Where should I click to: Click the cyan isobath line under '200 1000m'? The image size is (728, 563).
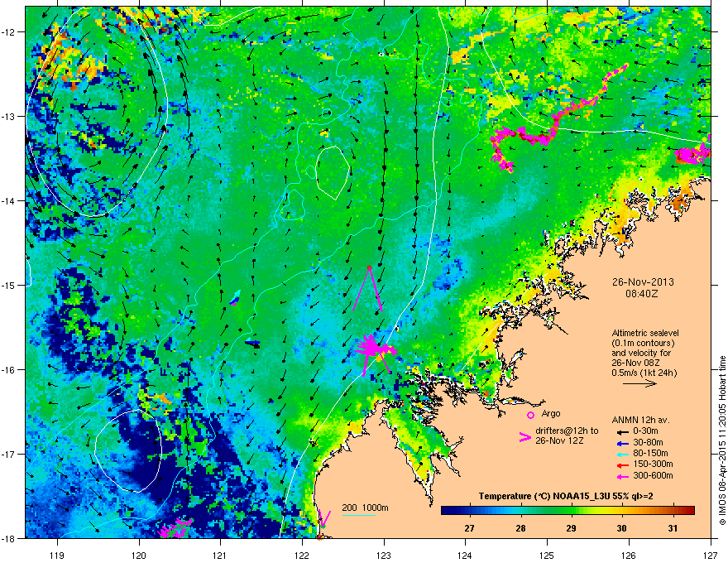pyautogui.click(x=358, y=515)
